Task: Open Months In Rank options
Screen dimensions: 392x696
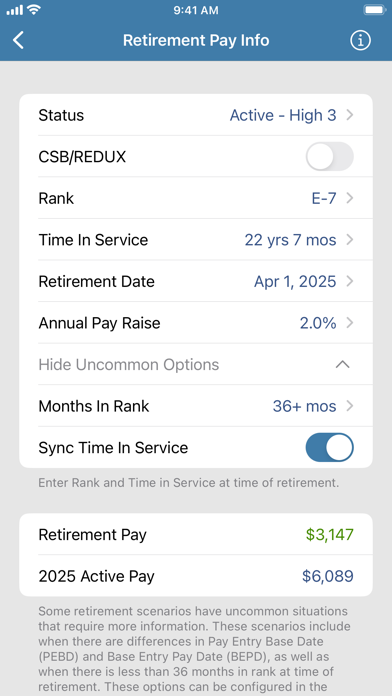Action: click(x=196, y=406)
